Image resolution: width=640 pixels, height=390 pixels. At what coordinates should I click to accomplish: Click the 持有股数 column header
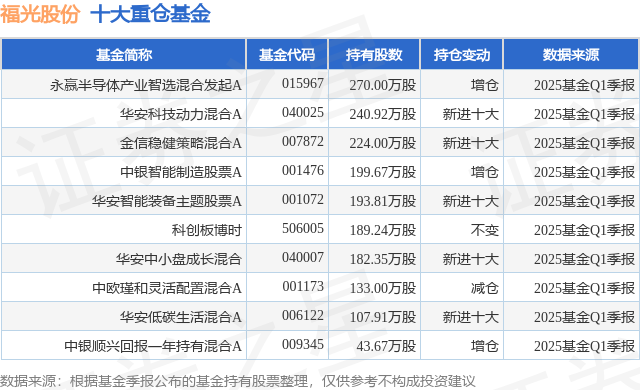click(x=374, y=55)
